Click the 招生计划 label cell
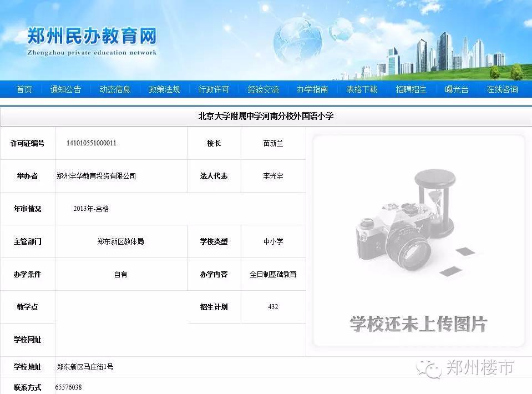The width and height of the screenshot is (532, 394). tap(214, 307)
